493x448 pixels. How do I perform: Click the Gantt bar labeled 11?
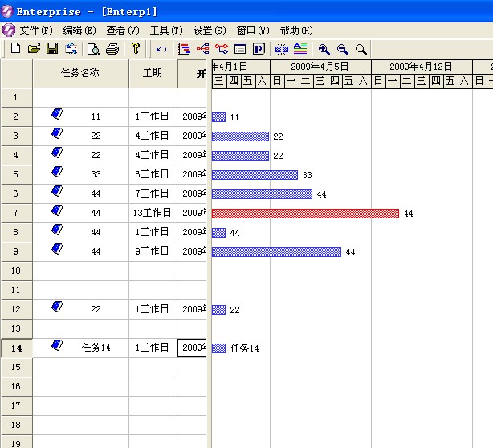click(218, 117)
